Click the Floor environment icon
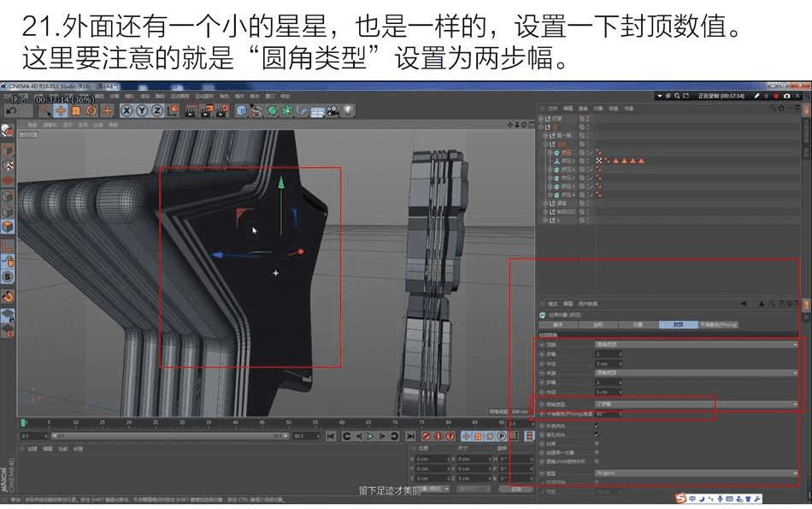 [317, 111]
